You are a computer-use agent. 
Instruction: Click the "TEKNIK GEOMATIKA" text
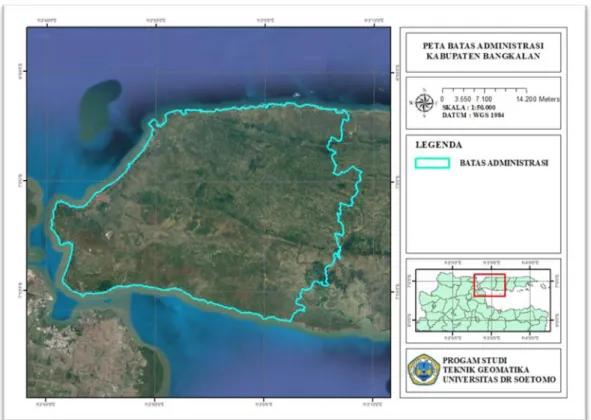[486, 370]
